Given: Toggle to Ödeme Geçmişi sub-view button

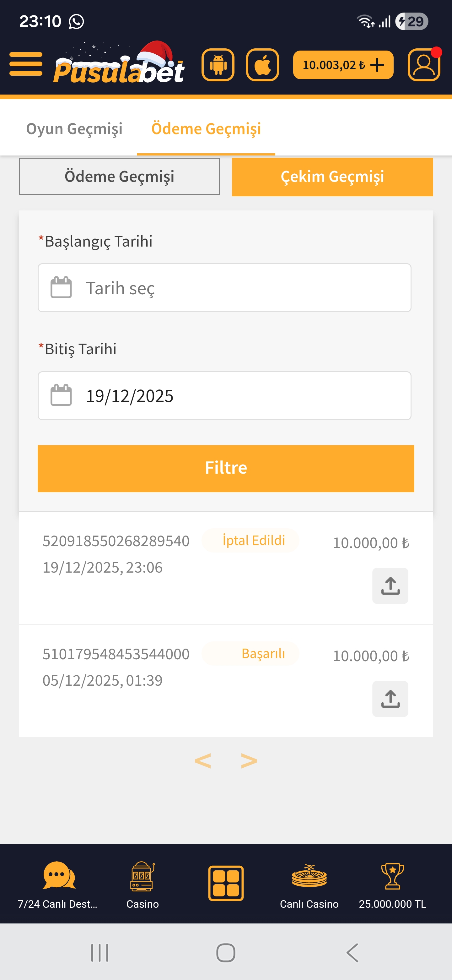Looking at the screenshot, I should 119,177.
